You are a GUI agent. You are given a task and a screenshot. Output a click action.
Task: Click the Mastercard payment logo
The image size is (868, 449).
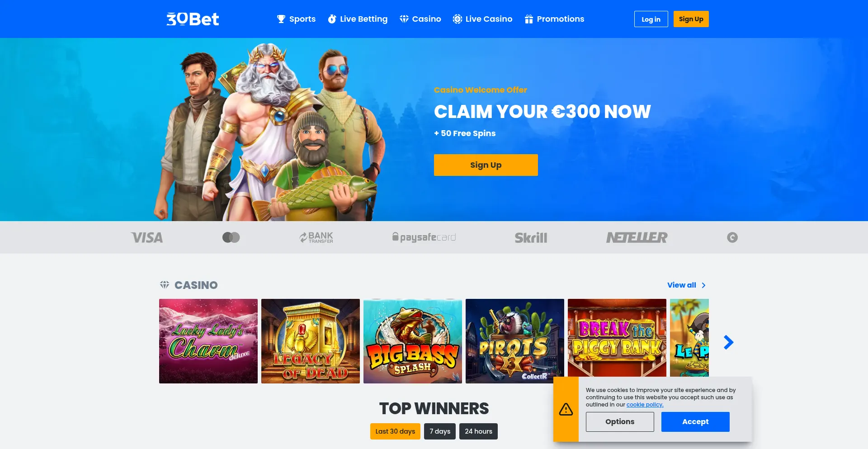coord(231,237)
